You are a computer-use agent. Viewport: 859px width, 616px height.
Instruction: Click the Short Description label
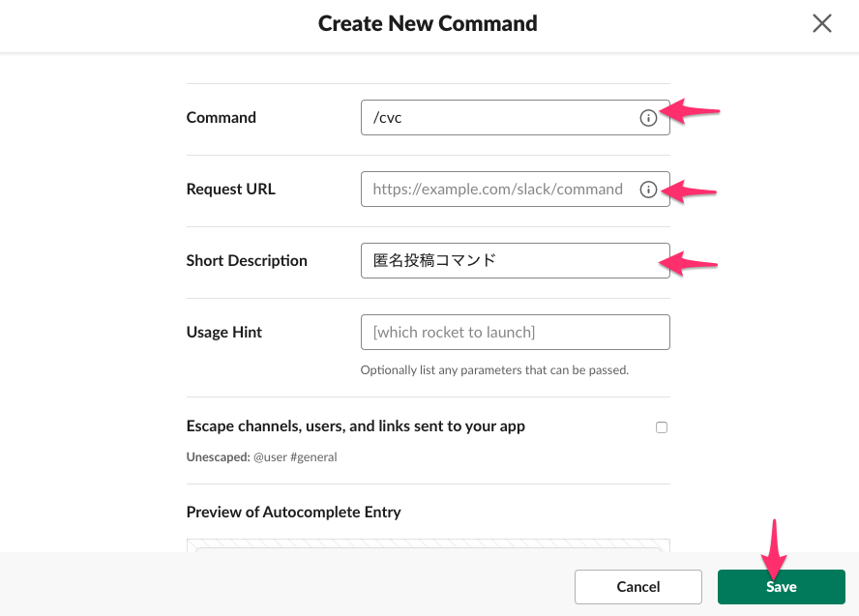tap(247, 261)
